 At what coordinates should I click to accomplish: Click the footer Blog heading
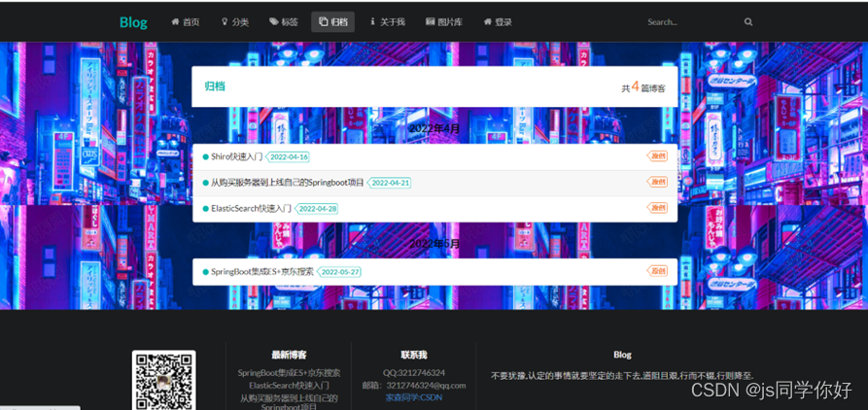[622, 356]
